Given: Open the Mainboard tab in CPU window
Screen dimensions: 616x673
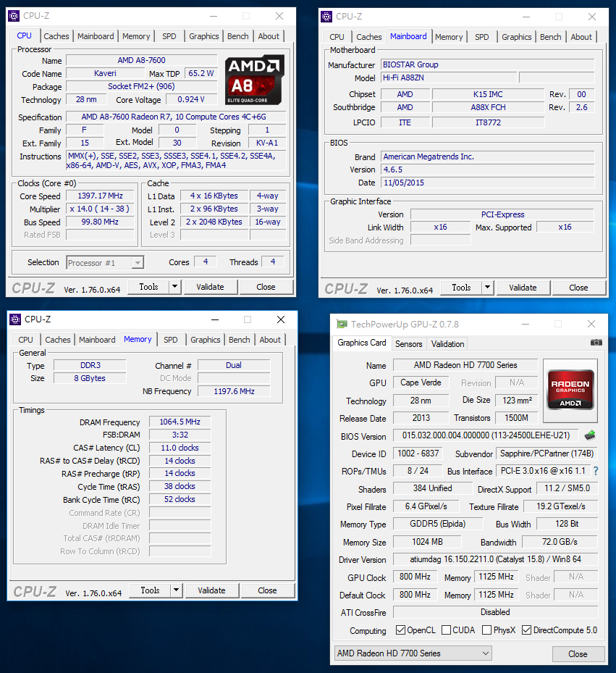Looking at the screenshot, I should pyautogui.click(x=96, y=36).
